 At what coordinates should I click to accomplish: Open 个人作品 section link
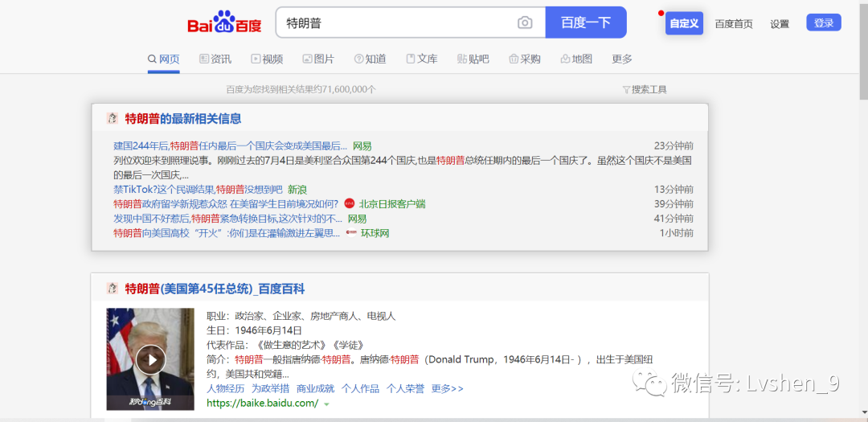[x=360, y=389]
